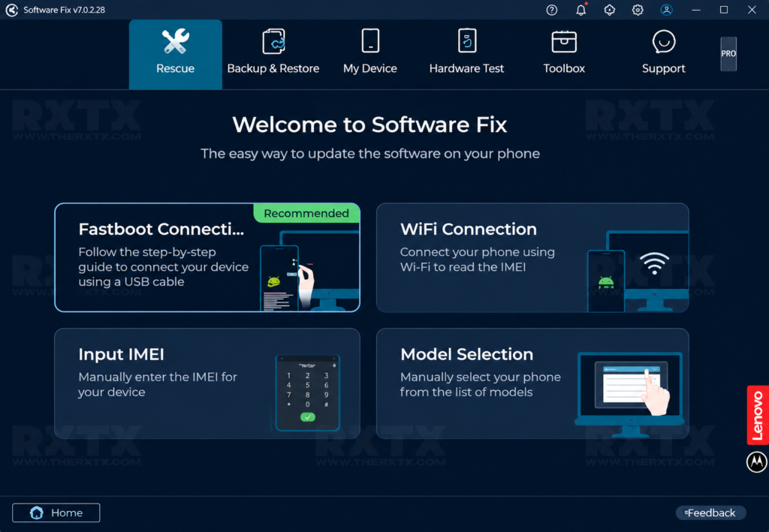Click the 'Manually select your phone' description
The image size is (769, 532).
point(480,384)
